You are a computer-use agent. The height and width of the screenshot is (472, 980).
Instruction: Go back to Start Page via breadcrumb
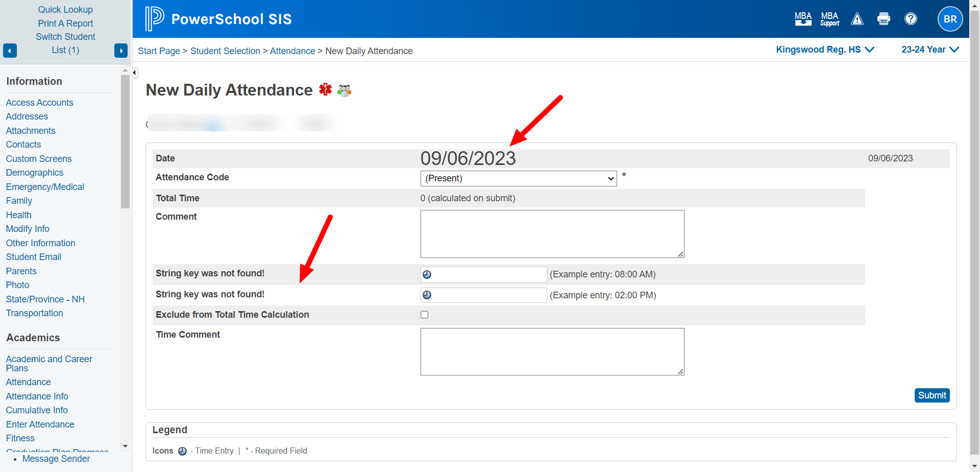pos(159,51)
